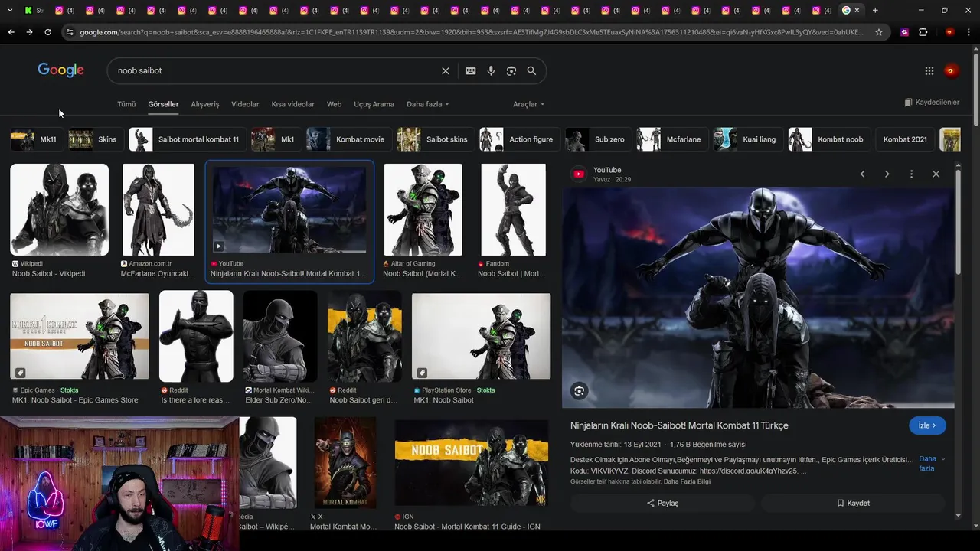Select the Saibot mortal kombat 11 chip
The height and width of the screenshot is (551, 980).
click(188, 139)
